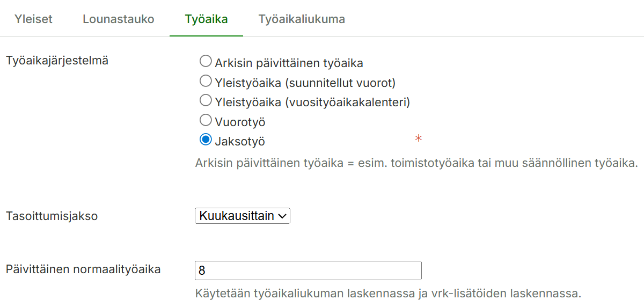Enable the Vuorotyö radio button
Viewport: 644px width, 307px height.
pyautogui.click(x=205, y=120)
